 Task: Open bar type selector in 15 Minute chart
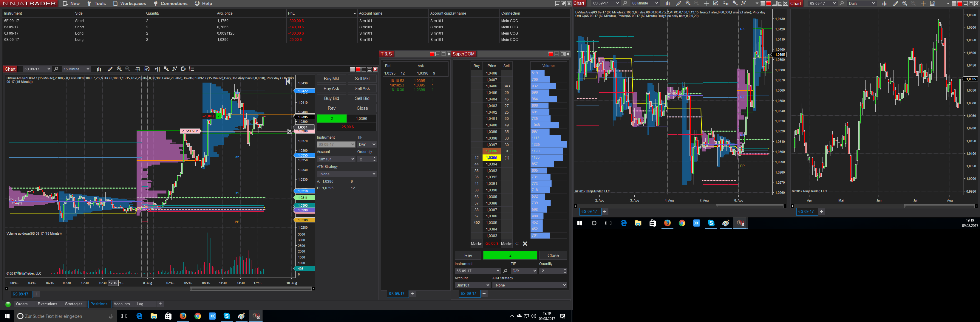point(99,69)
